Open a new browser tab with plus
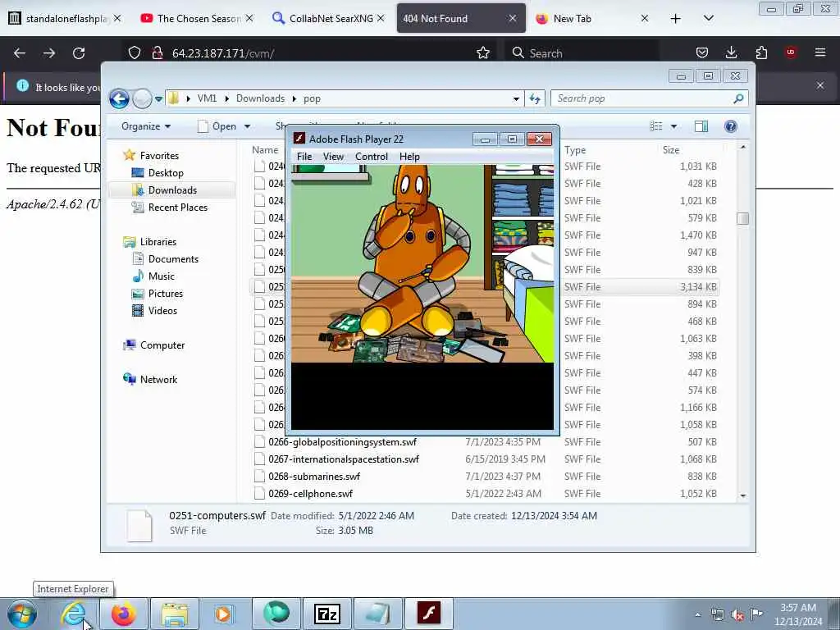The height and width of the screenshot is (630, 840). pos(676,19)
